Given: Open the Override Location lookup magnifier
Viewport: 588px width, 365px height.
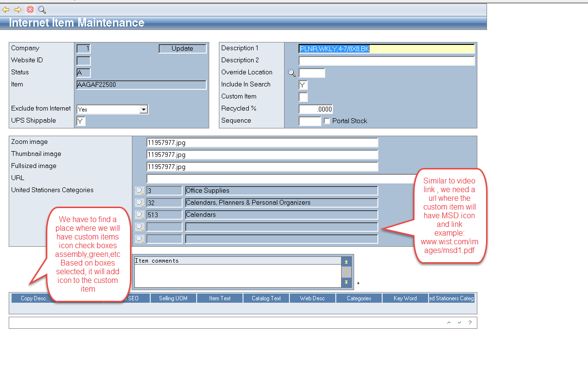Looking at the screenshot, I should (292, 73).
